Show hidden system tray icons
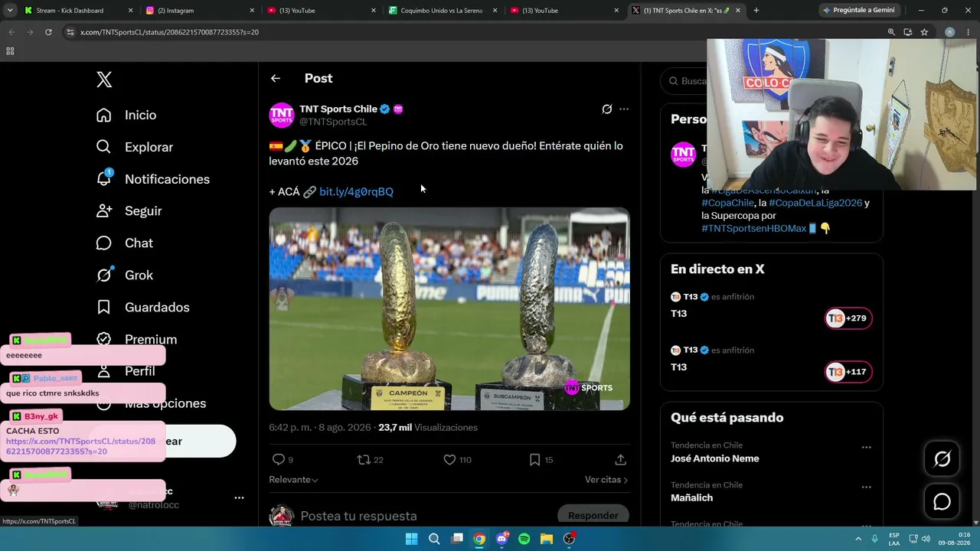980x551 pixels. [x=859, y=539]
